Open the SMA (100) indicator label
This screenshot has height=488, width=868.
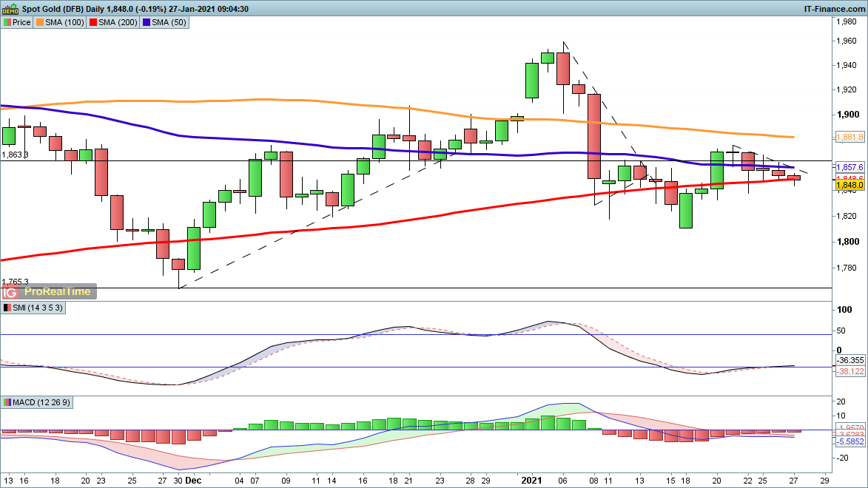pyautogui.click(x=64, y=23)
